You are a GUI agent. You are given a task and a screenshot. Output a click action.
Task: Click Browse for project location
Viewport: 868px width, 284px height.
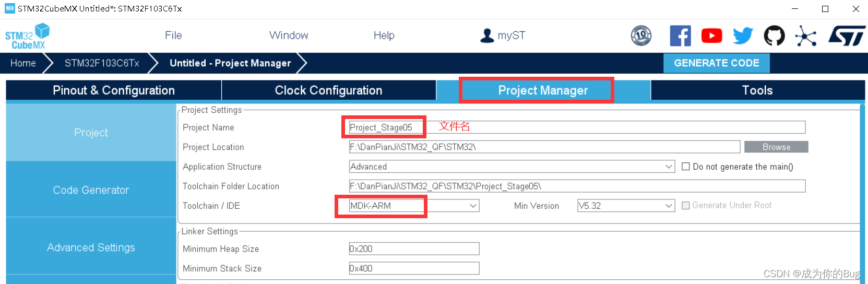tap(776, 147)
